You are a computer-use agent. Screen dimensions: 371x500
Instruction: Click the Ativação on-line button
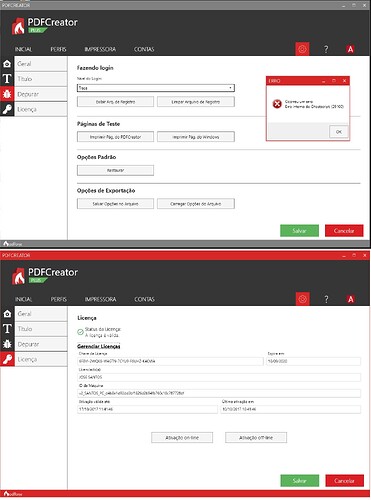[x=182, y=438]
